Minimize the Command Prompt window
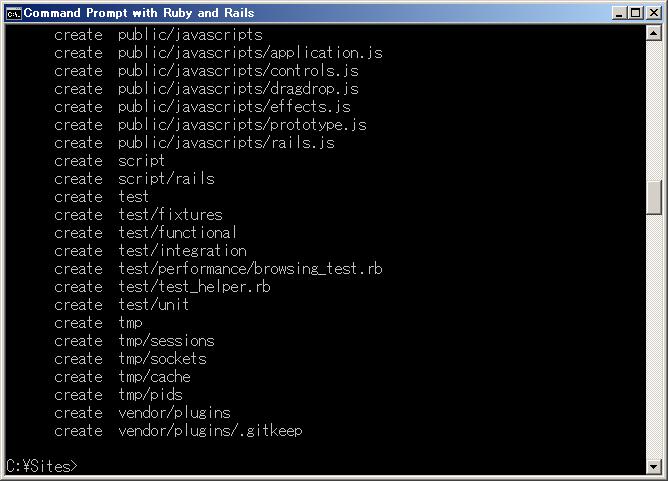Viewport: 668px width, 481px height. click(x=619, y=13)
